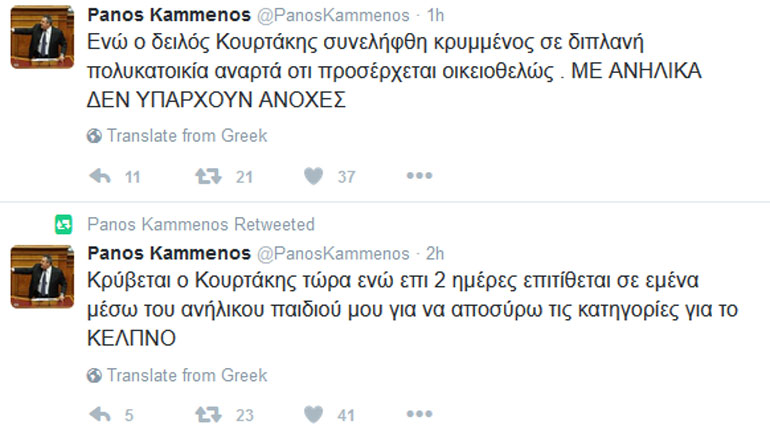Retweet the first tweet
This screenshot has width=770, height=437.
(x=208, y=177)
